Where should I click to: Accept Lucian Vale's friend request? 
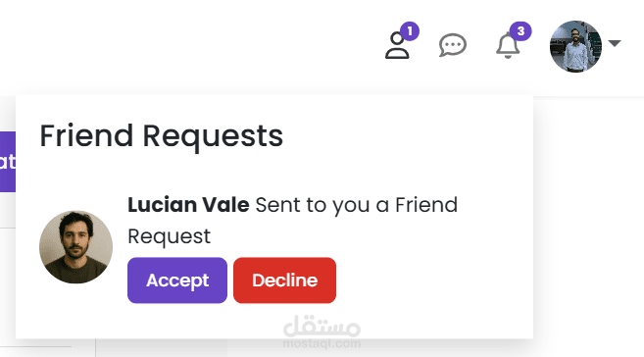(x=177, y=280)
